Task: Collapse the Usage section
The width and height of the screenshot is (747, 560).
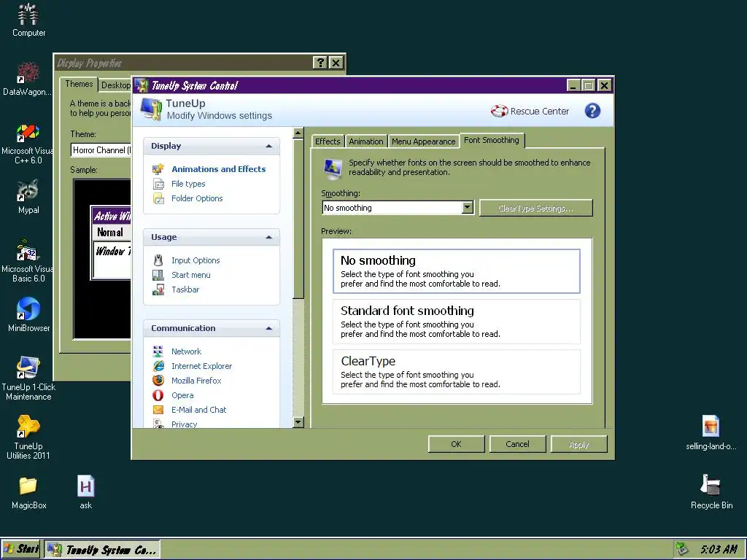Action: 268,237
